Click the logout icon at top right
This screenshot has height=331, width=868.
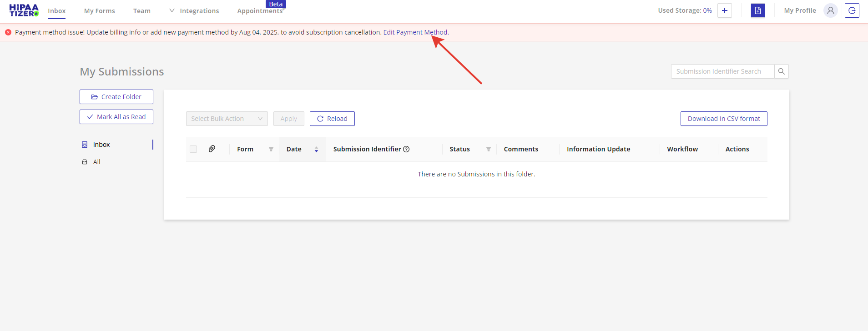pyautogui.click(x=852, y=10)
